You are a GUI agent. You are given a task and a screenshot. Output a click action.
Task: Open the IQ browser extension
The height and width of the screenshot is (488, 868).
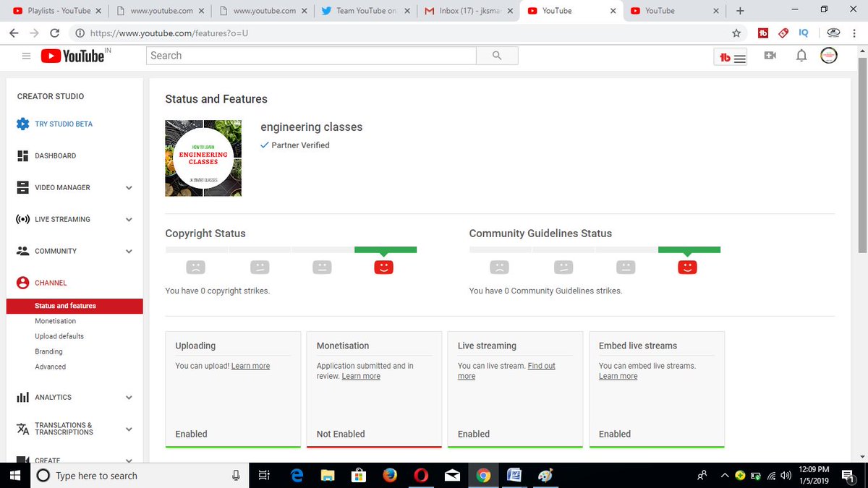tap(804, 33)
